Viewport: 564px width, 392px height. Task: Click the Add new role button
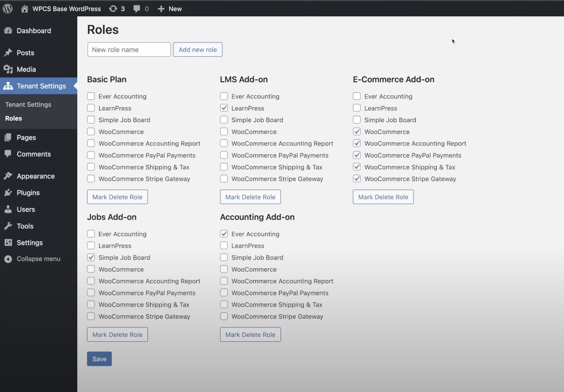197,50
